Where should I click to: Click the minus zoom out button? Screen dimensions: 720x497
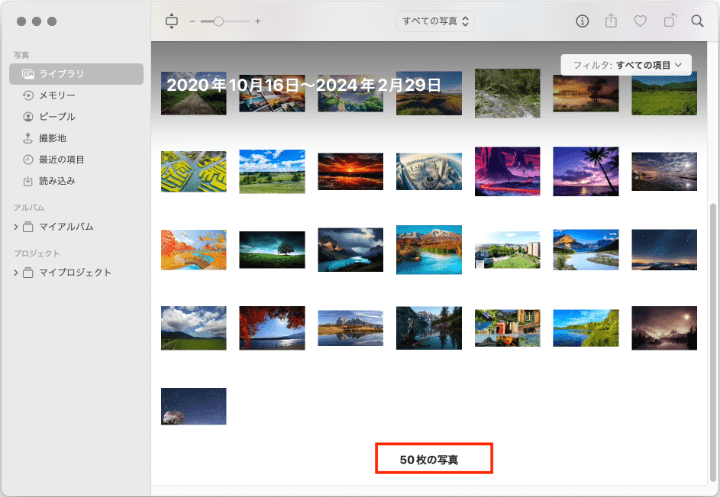tap(192, 21)
